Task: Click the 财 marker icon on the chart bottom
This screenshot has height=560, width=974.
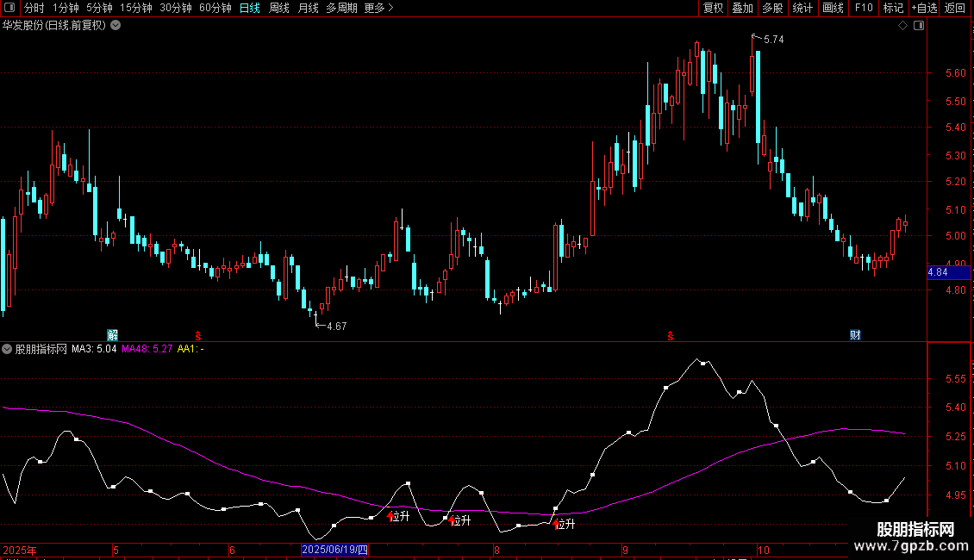Action: (855, 335)
